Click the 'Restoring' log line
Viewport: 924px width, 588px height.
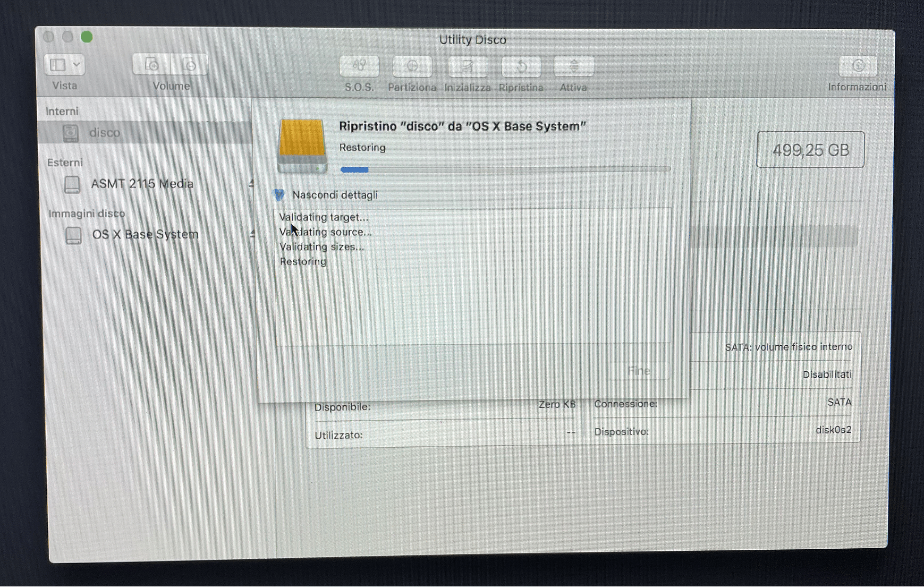click(x=303, y=261)
